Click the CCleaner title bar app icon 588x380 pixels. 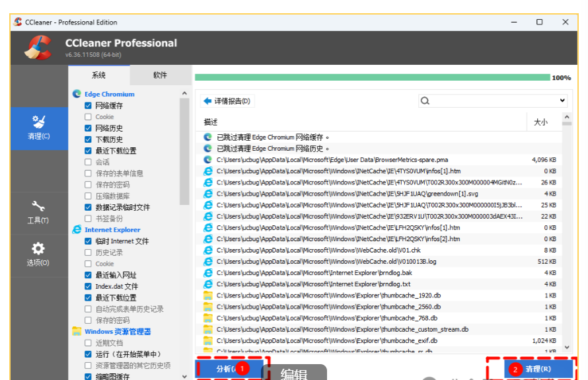(18, 22)
